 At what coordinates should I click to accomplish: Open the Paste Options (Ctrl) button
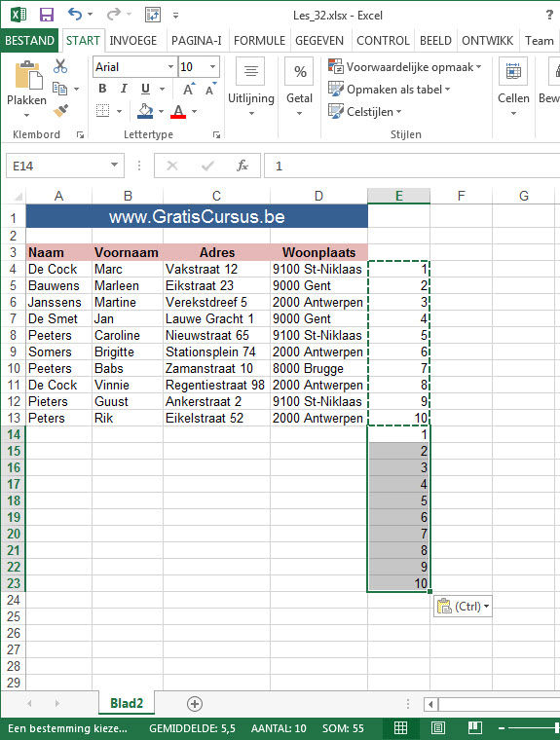[x=463, y=606]
